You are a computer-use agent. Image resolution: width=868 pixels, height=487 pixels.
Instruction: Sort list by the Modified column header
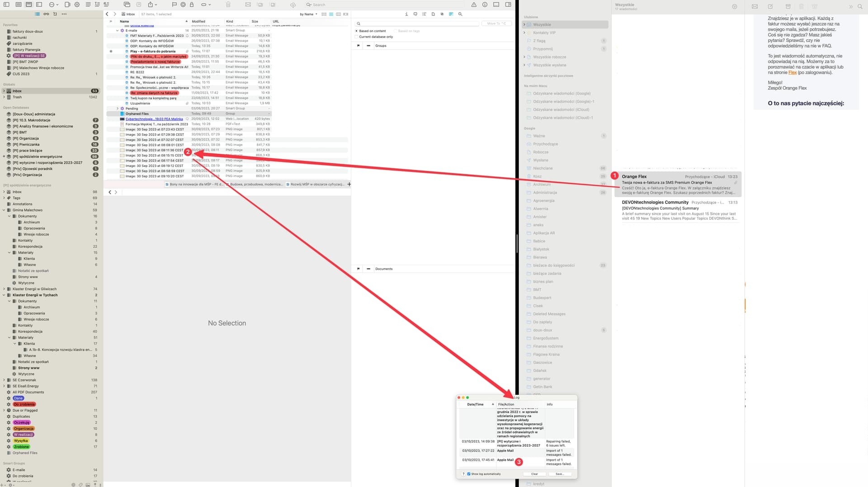point(198,21)
